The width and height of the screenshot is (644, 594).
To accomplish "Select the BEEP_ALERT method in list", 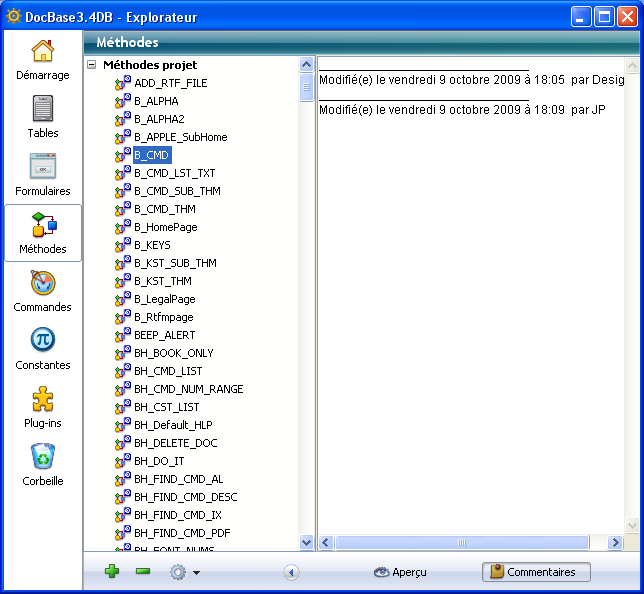I will (165, 335).
